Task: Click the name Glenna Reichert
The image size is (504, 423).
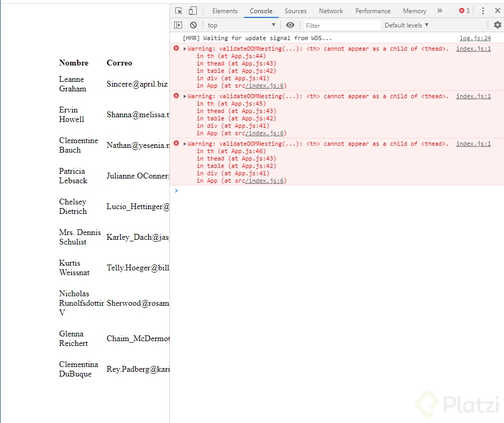Action: (73, 339)
